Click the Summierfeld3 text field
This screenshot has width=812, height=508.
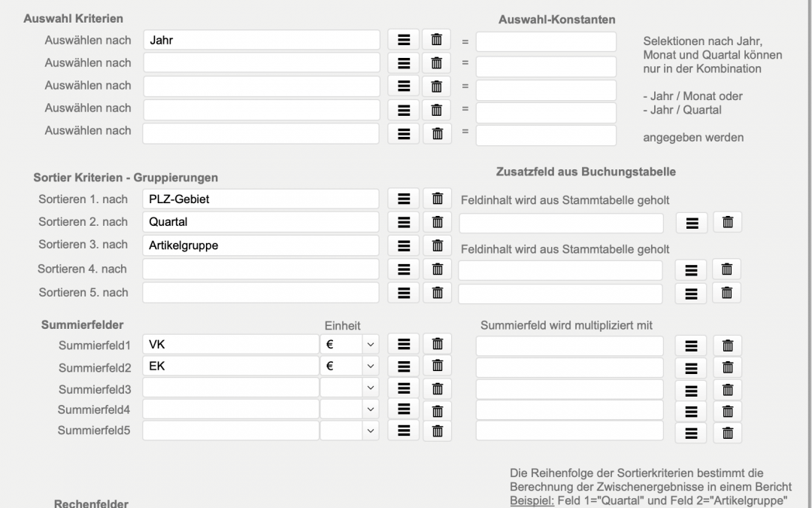[231, 388]
